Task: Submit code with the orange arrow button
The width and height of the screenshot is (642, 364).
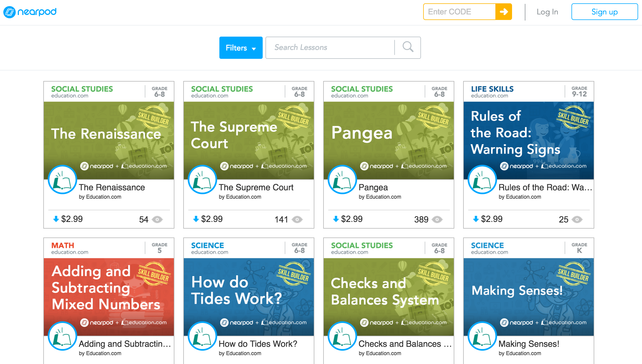Action: 503,12
